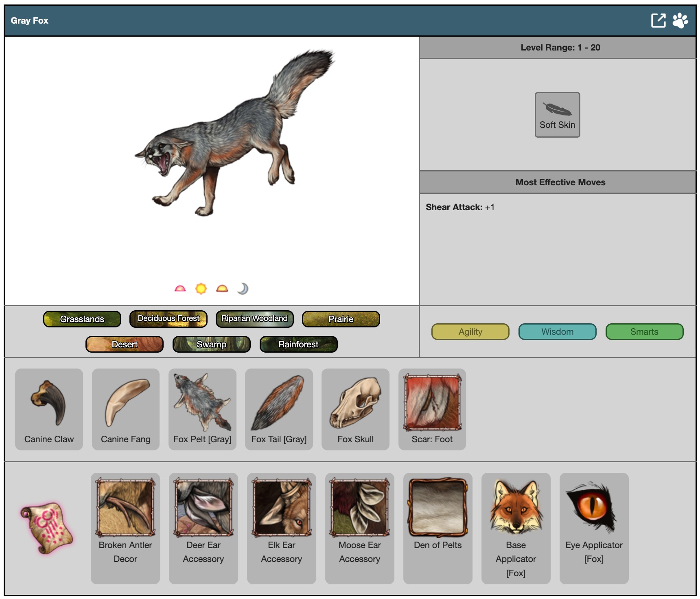Open the Fox Pelt [Gray] item
Screen dimensions: 700x599
[x=202, y=409]
